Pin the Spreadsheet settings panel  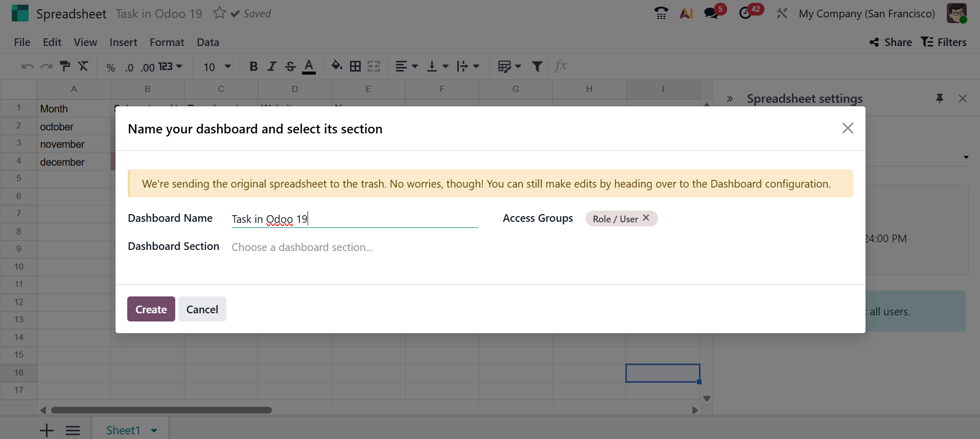939,98
